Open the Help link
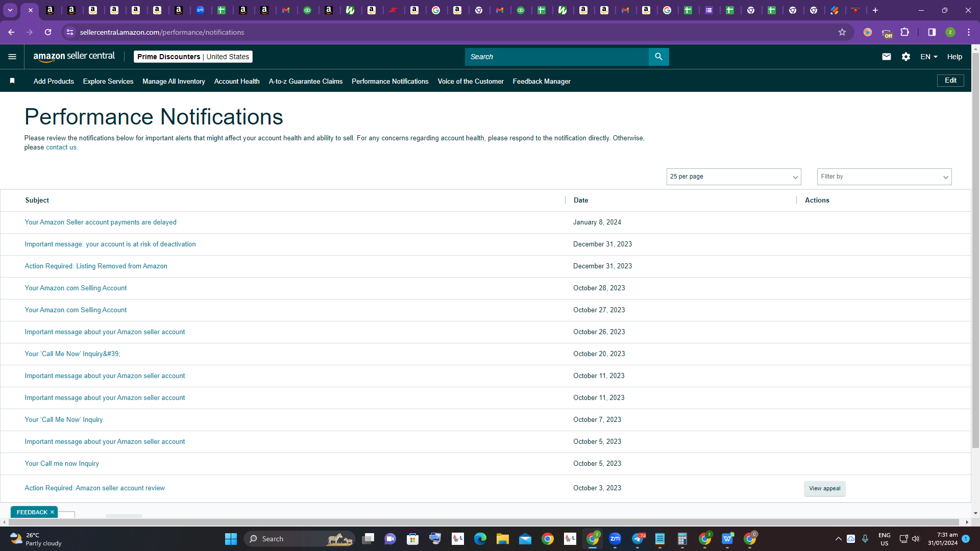The image size is (980, 551). pyautogui.click(x=954, y=57)
